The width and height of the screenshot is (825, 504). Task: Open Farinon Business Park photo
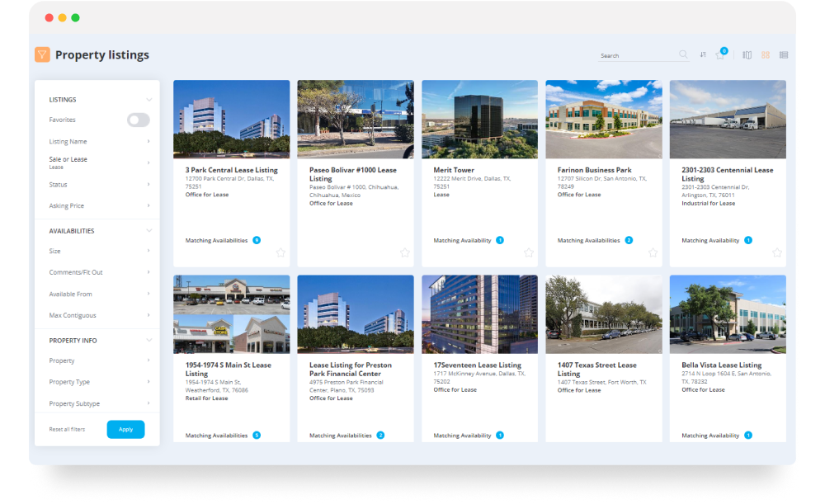604,119
